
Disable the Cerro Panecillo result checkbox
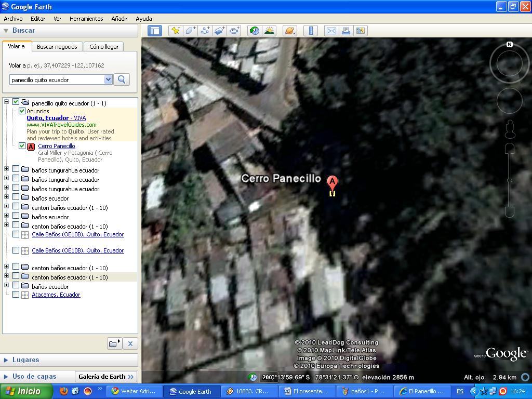point(22,146)
